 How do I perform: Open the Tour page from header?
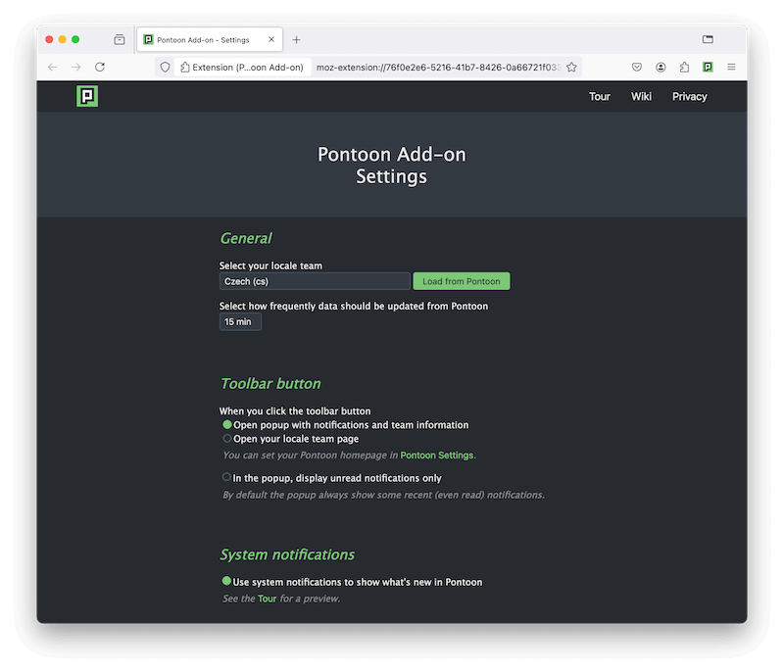point(600,96)
